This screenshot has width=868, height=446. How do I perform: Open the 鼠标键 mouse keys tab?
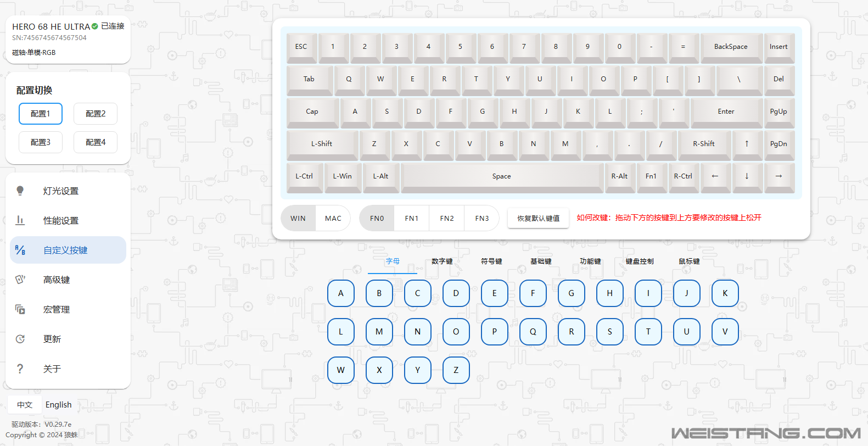point(689,261)
